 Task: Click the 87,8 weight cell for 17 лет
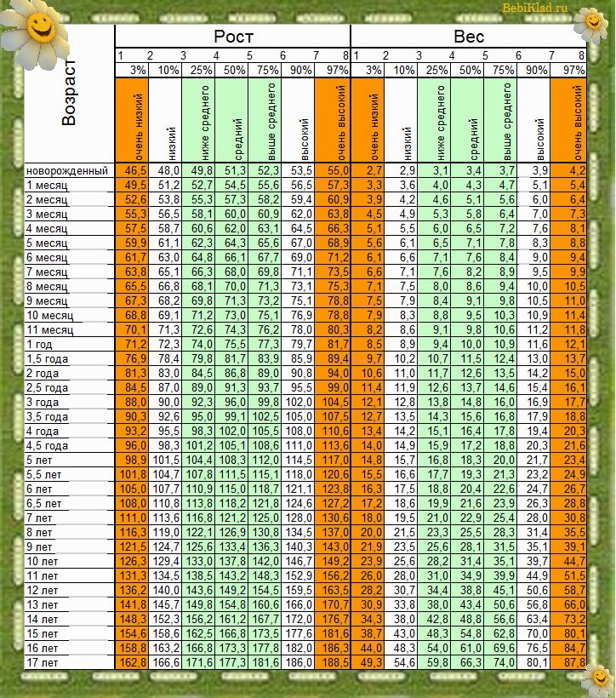[x=568, y=662]
